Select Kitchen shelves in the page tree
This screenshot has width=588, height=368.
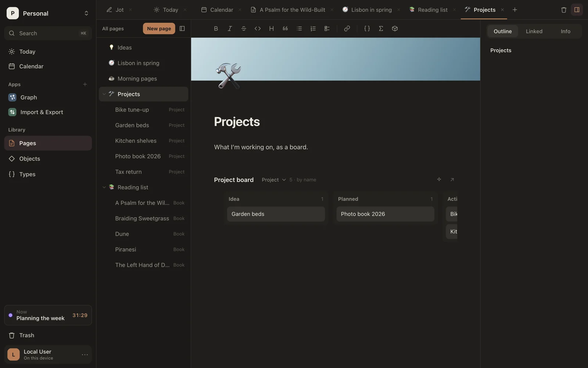click(144, 141)
